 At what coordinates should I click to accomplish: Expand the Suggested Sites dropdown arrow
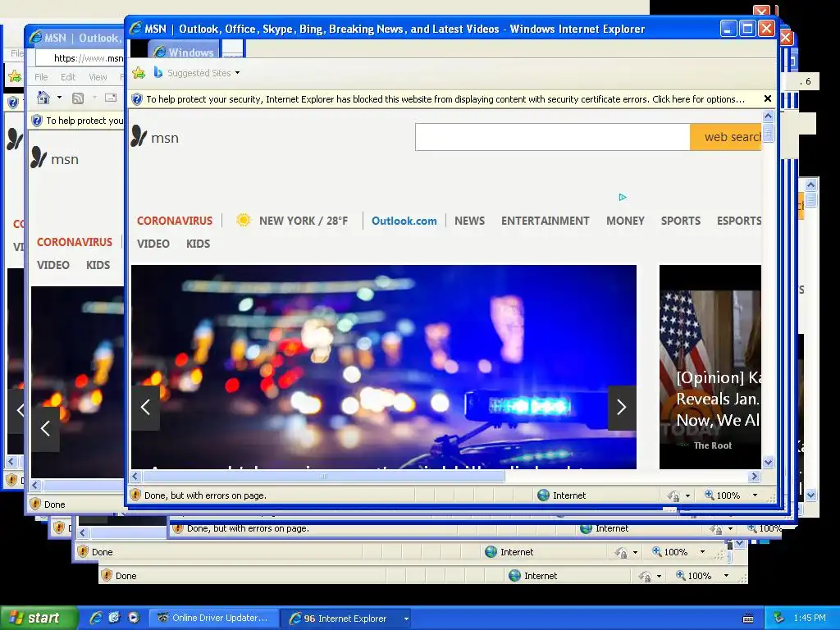(237, 73)
